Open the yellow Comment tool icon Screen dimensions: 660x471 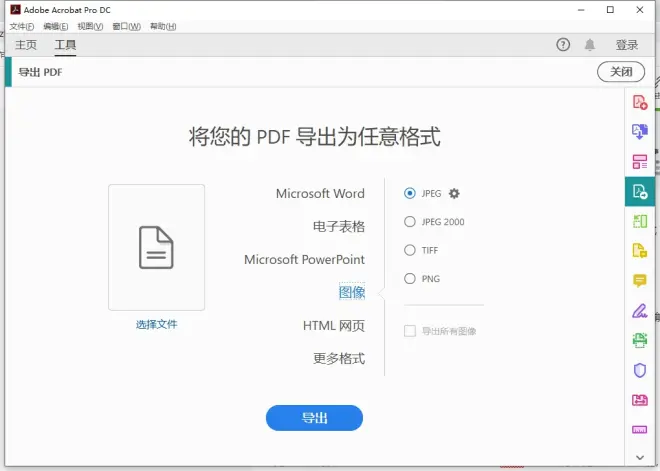(640, 280)
